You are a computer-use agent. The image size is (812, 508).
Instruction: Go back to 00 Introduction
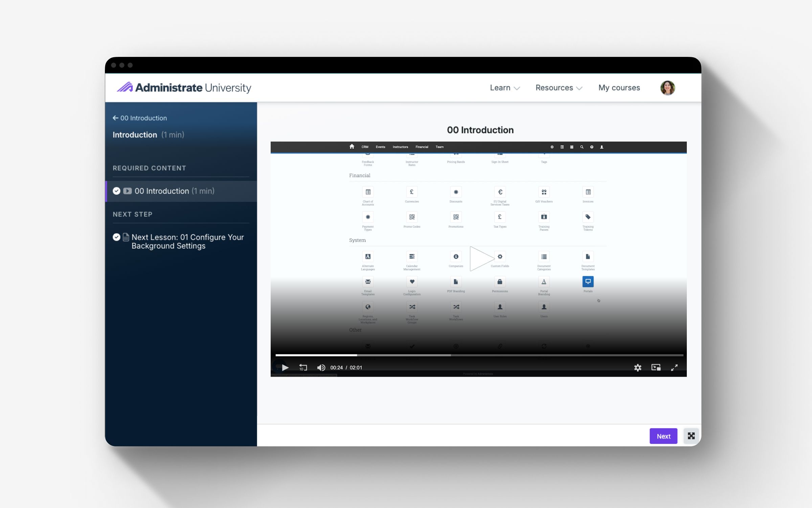click(x=140, y=118)
